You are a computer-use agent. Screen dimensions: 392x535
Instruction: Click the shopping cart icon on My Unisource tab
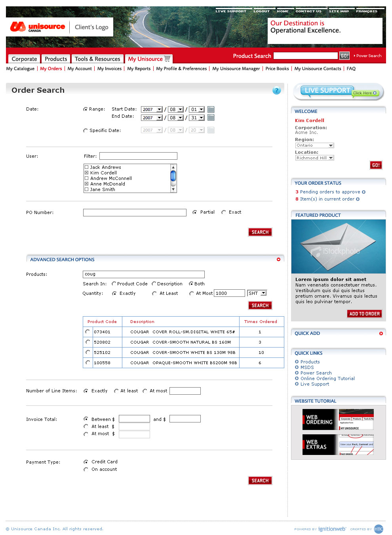click(x=167, y=59)
